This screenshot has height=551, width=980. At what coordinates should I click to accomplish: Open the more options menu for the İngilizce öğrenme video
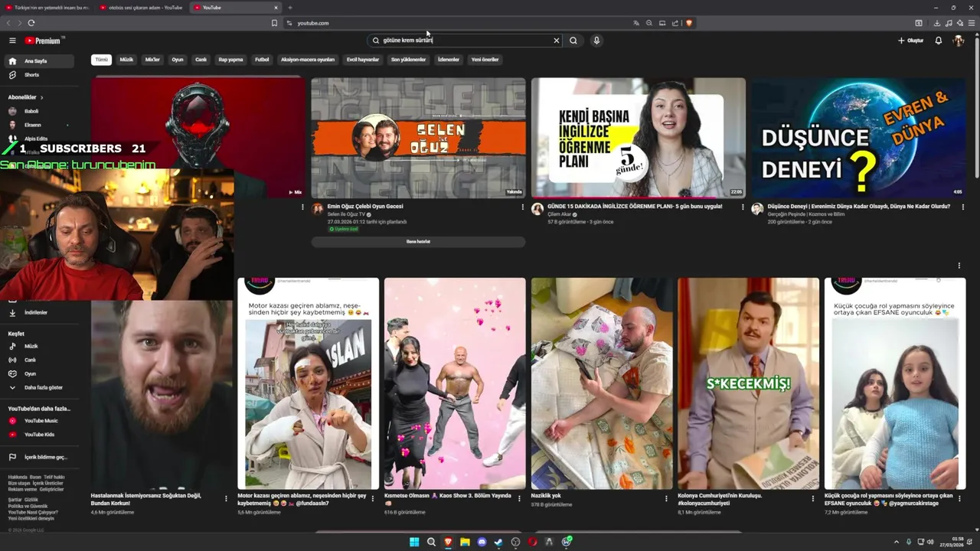pyautogui.click(x=743, y=207)
